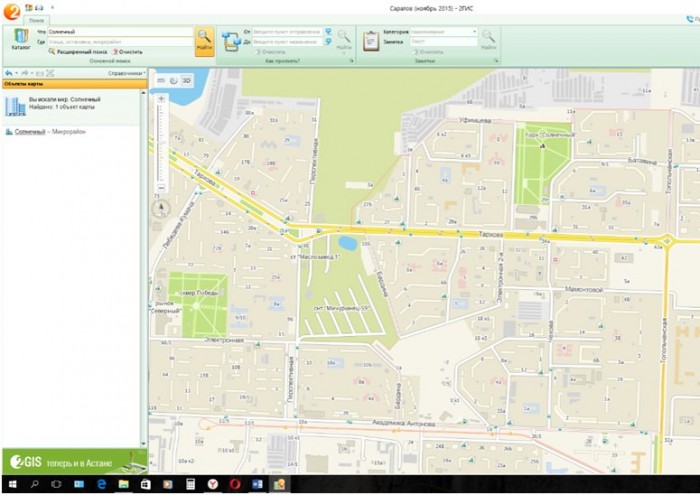
Task: Zoom in with the plus button
Action: point(159,99)
